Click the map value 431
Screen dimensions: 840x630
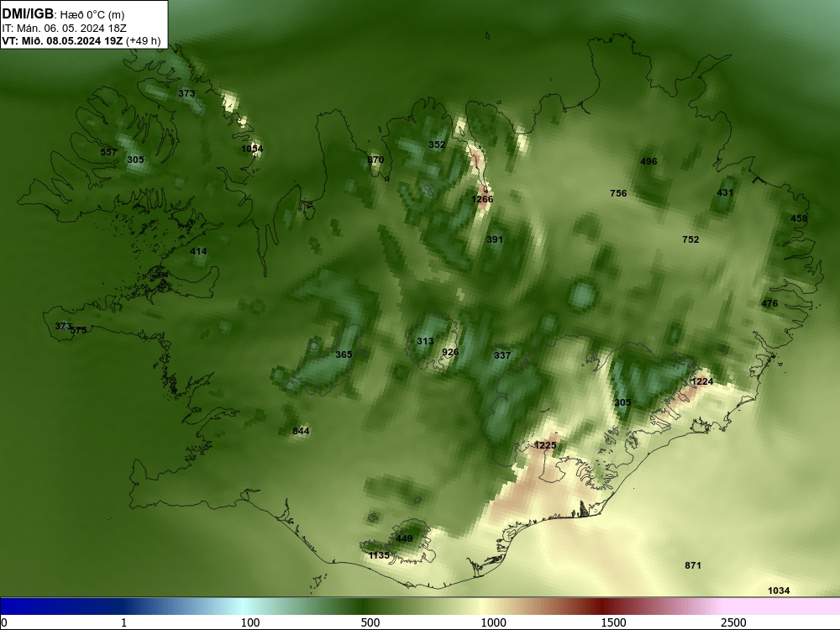(x=725, y=192)
